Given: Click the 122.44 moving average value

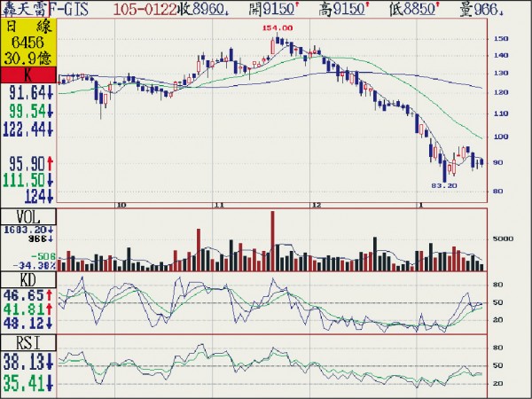Looking at the screenshot, I should 27,129.
